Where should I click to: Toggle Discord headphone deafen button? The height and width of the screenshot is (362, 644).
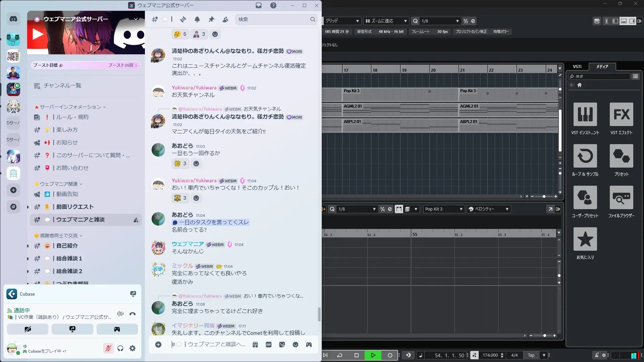[x=120, y=349]
